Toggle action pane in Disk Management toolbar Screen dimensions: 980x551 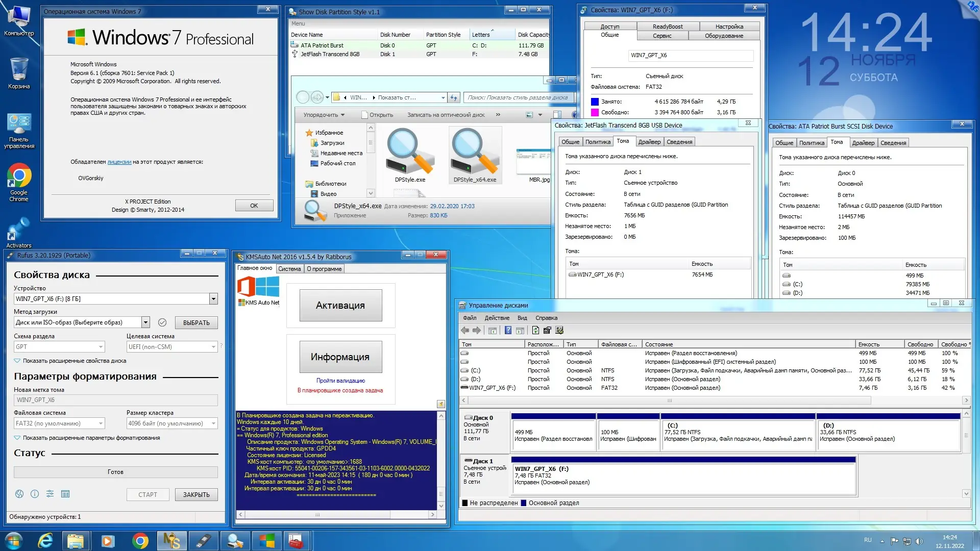tap(521, 331)
